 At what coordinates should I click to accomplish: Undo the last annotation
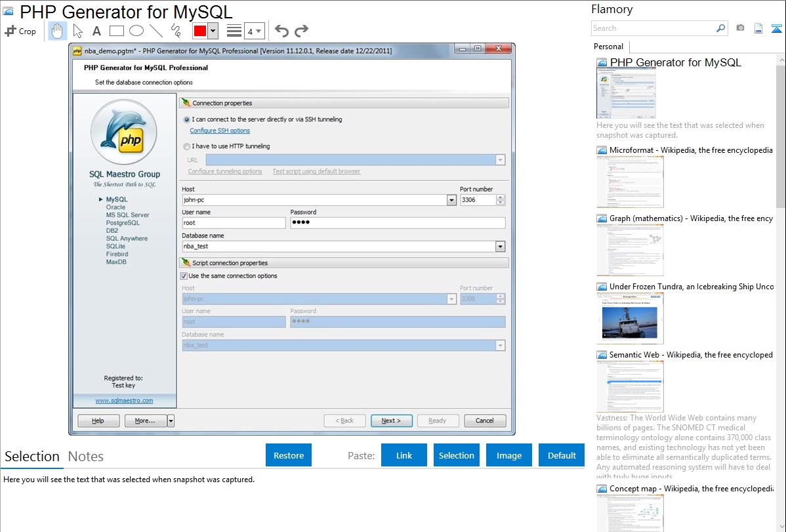click(x=281, y=31)
